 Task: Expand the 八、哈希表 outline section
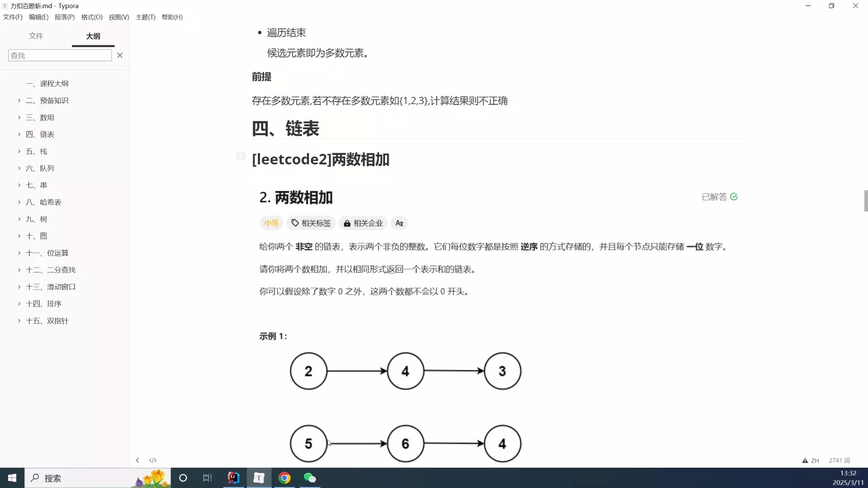click(x=19, y=202)
